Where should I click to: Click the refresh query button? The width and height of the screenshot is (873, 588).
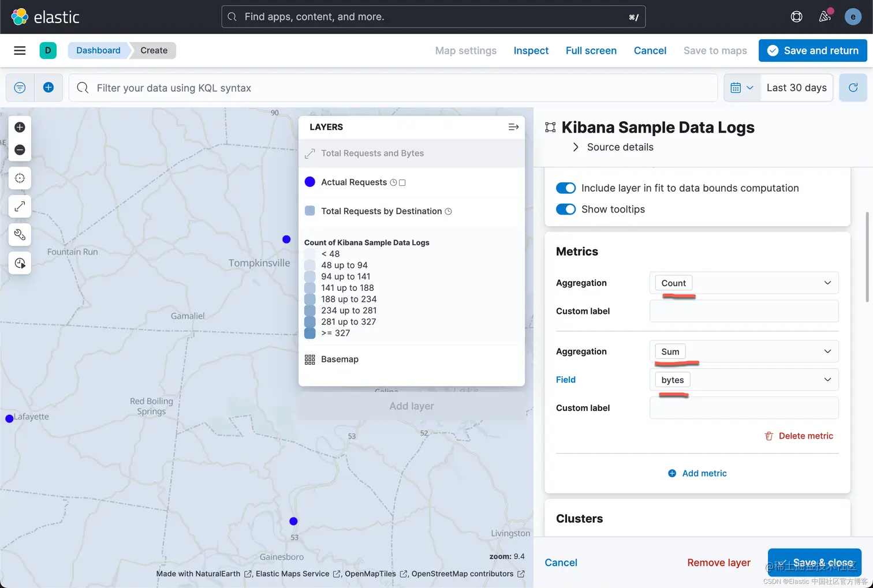point(853,88)
